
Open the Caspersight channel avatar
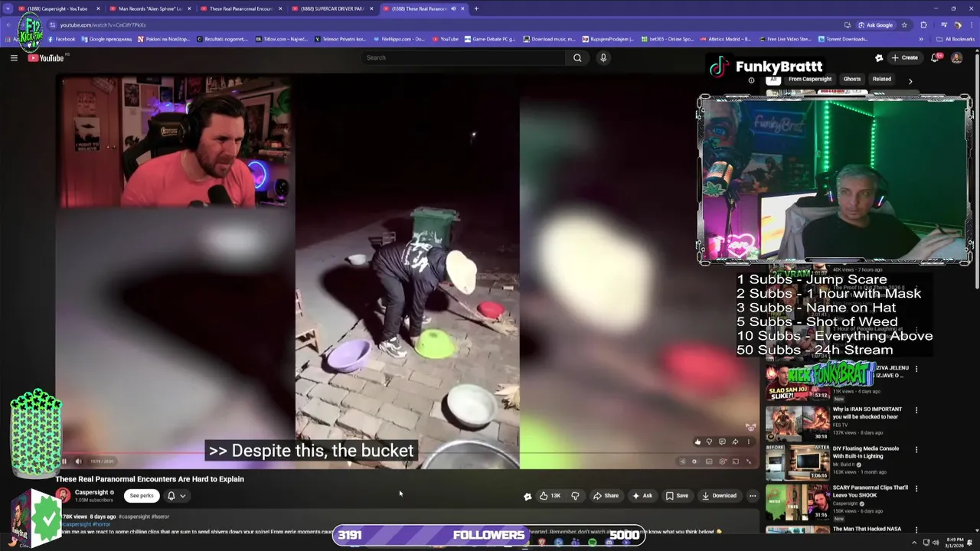[x=64, y=495]
